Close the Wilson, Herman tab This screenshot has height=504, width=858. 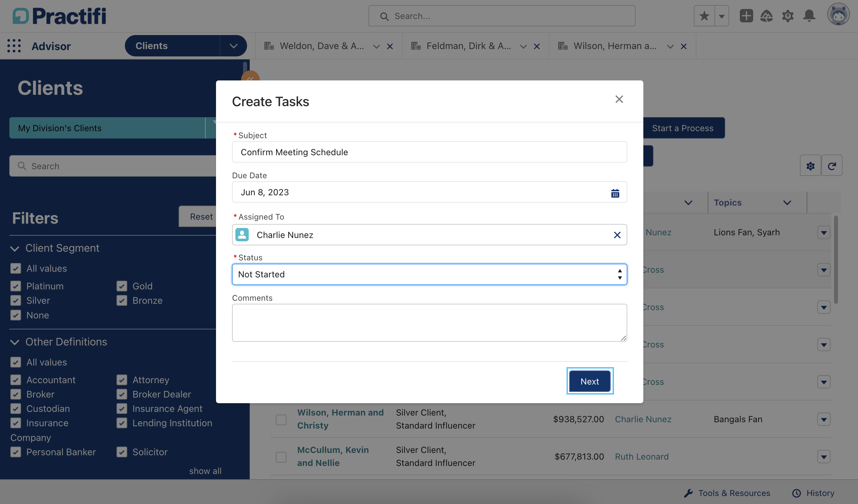pyautogui.click(x=684, y=46)
